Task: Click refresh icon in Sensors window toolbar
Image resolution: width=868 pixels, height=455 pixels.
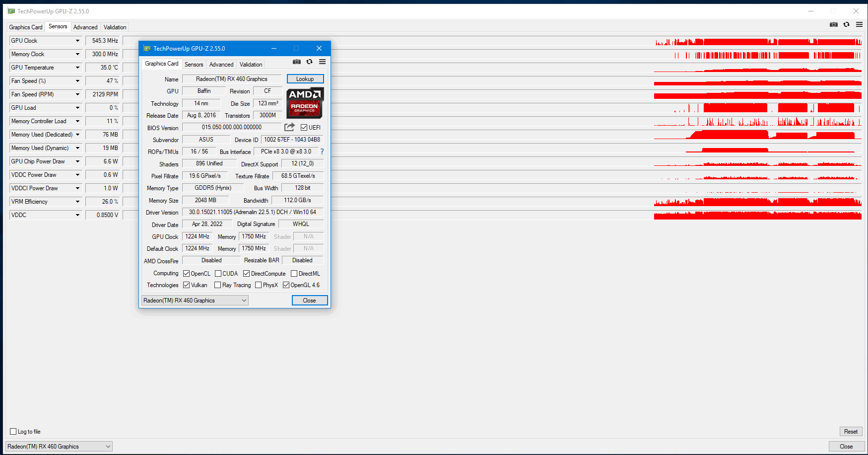Action: click(x=847, y=24)
